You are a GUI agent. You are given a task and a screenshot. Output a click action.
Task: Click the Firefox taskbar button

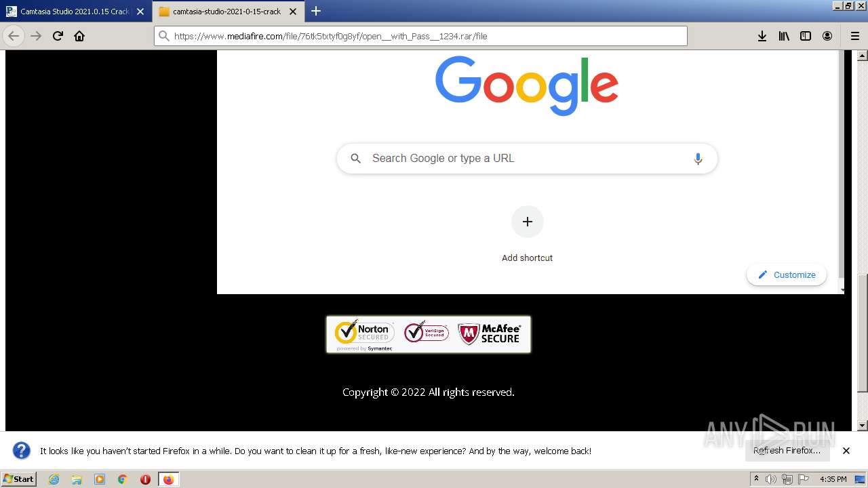tap(168, 479)
